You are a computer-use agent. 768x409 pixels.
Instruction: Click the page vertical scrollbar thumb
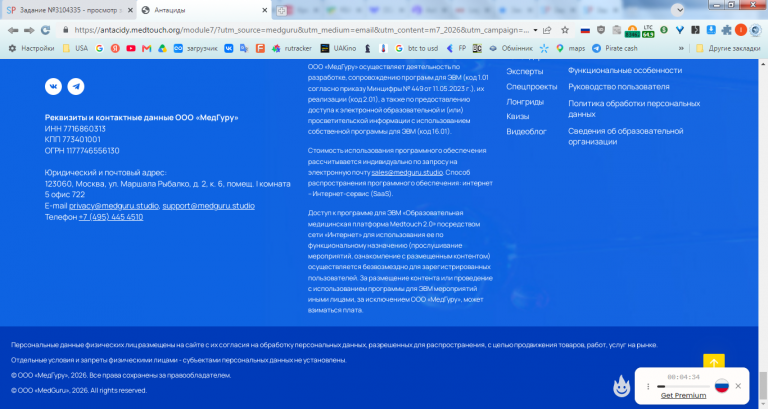pyautogui.click(x=763, y=384)
